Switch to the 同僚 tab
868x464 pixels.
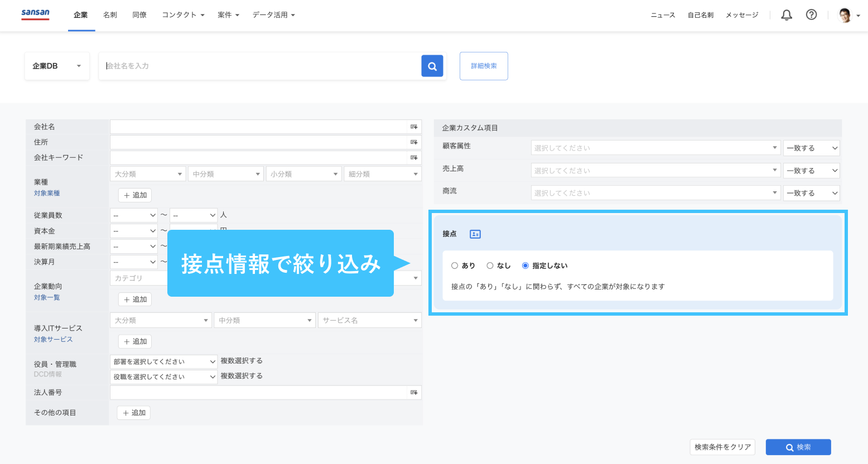pyautogui.click(x=139, y=15)
